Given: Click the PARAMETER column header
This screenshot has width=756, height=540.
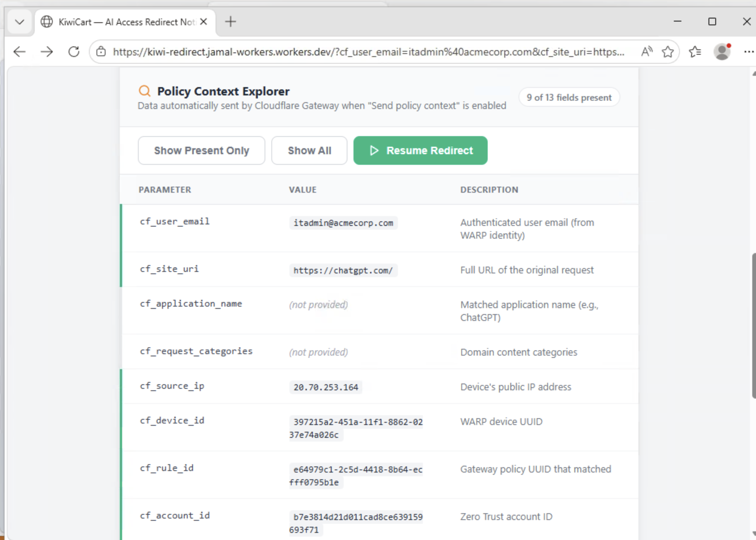Looking at the screenshot, I should click(x=165, y=190).
